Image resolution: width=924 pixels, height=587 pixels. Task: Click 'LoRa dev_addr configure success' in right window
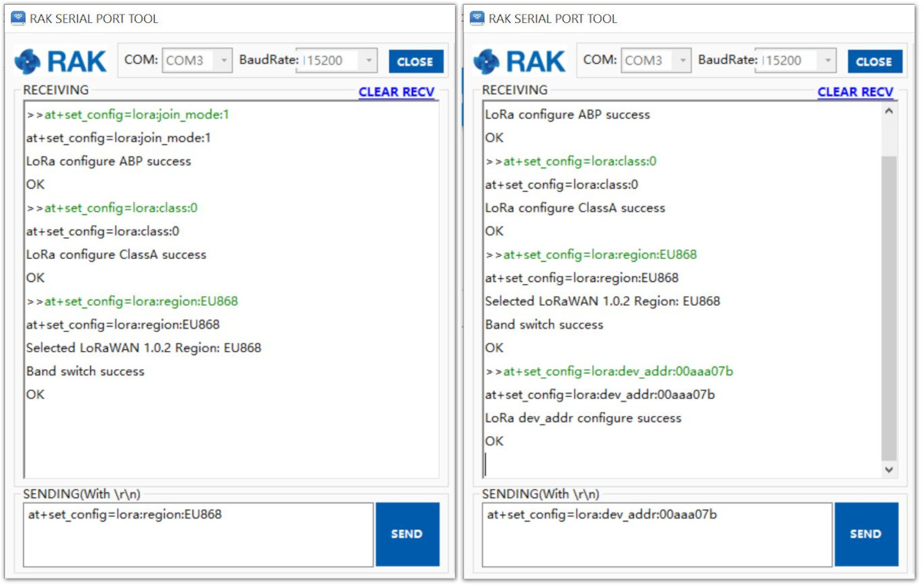click(583, 418)
